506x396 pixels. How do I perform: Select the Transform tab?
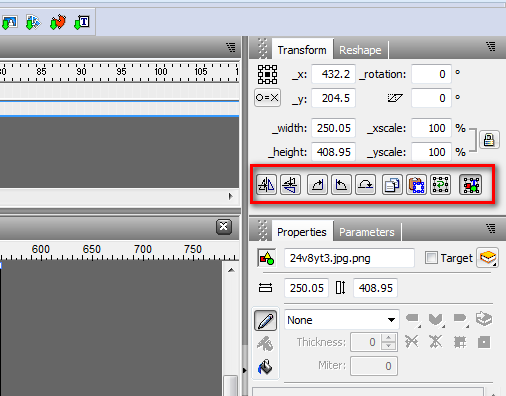click(302, 50)
